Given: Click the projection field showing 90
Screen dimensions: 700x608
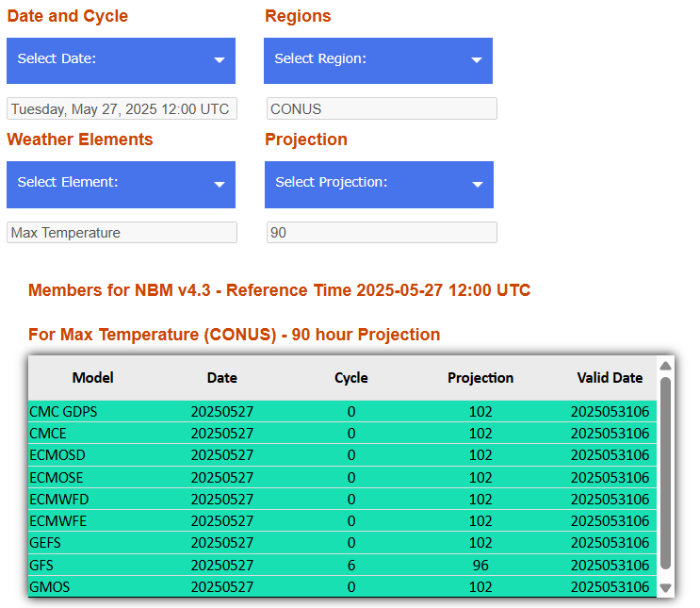Looking at the screenshot, I should pyautogui.click(x=382, y=232).
